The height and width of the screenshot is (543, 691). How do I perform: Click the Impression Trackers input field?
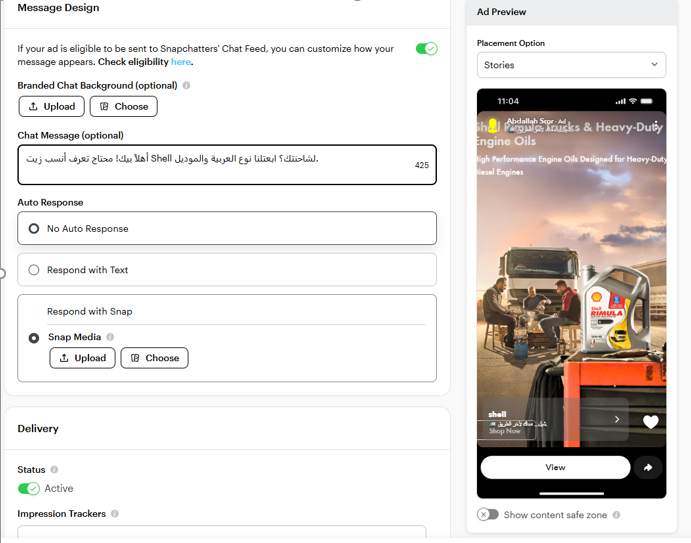pos(222,531)
